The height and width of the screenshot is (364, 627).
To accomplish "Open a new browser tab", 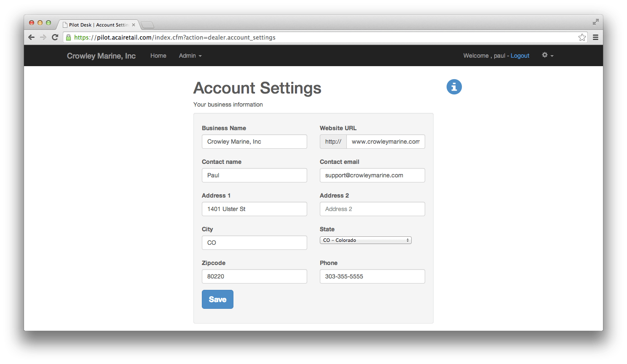I will coord(147,24).
